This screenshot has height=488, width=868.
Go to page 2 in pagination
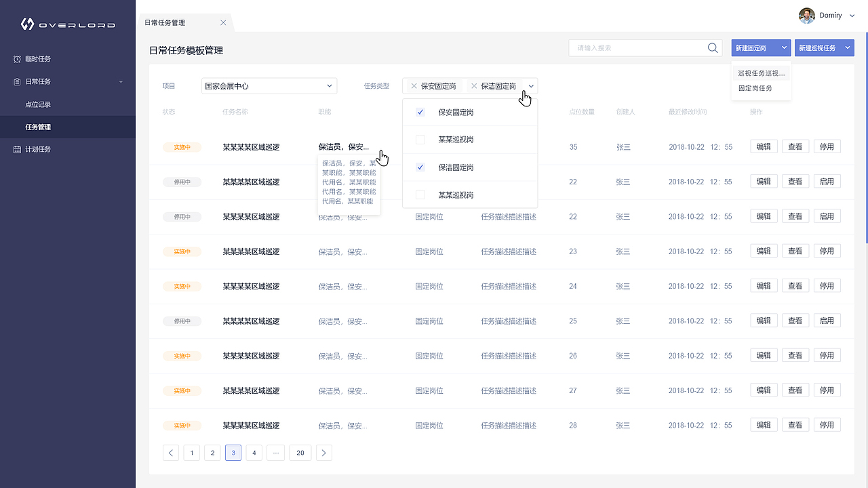(212, 453)
